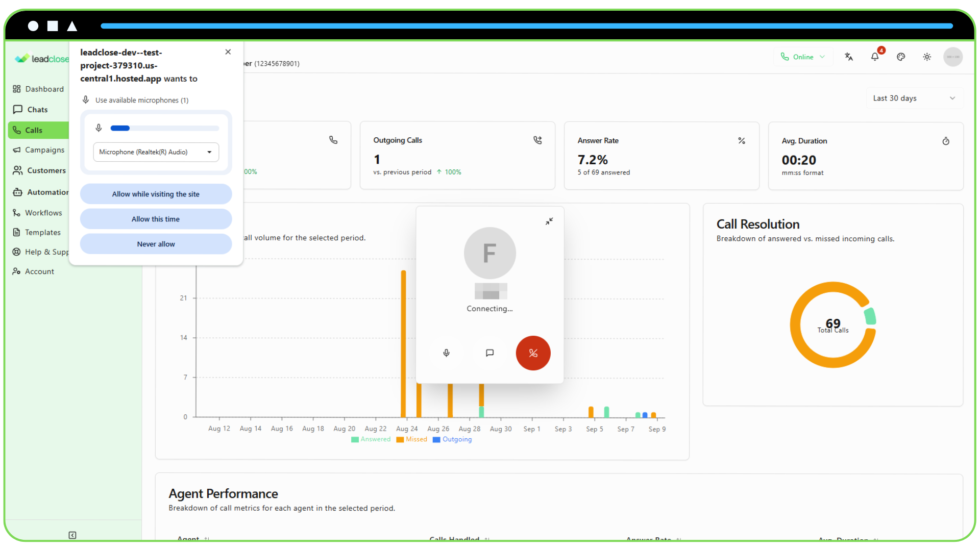
Task: Click the Avg. Duration timer icon
Action: click(x=946, y=141)
